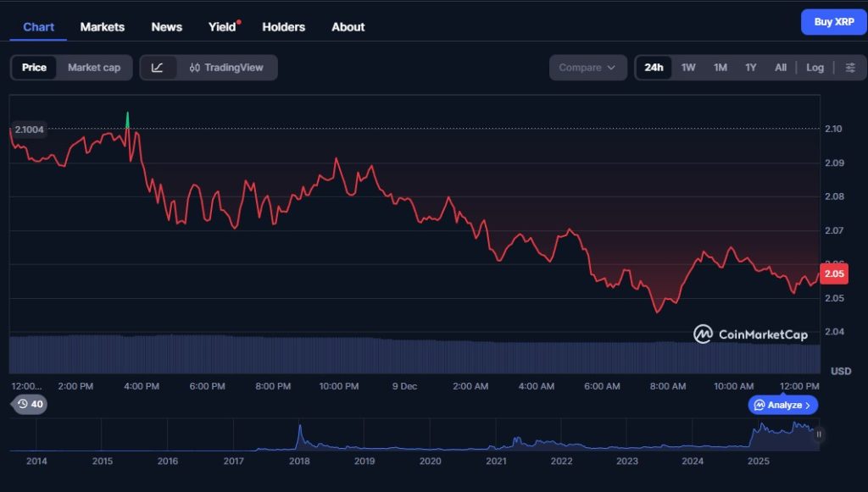
Task: Select the Price view toggle
Action: point(34,68)
